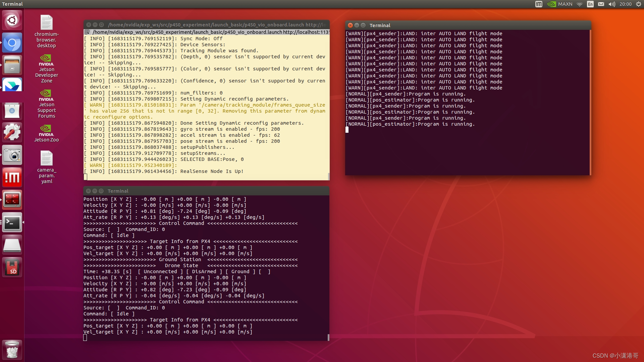Minimize the Drone State Terminal window

[95, 191]
